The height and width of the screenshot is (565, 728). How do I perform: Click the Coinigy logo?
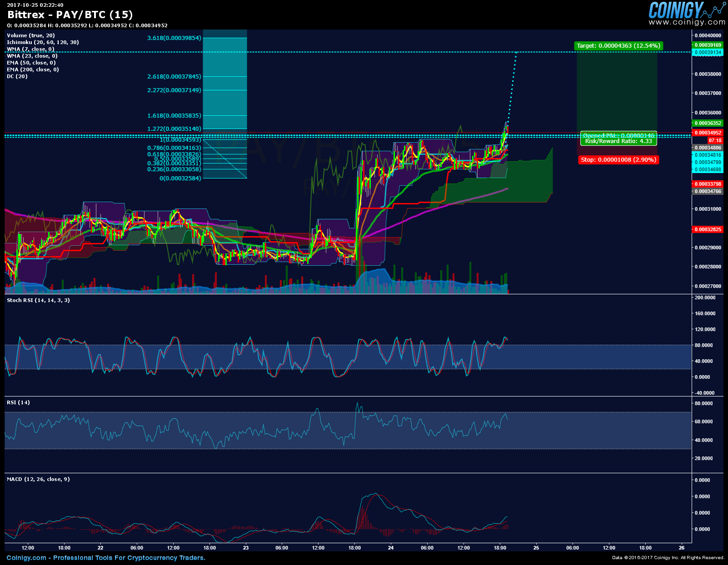coord(687,10)
